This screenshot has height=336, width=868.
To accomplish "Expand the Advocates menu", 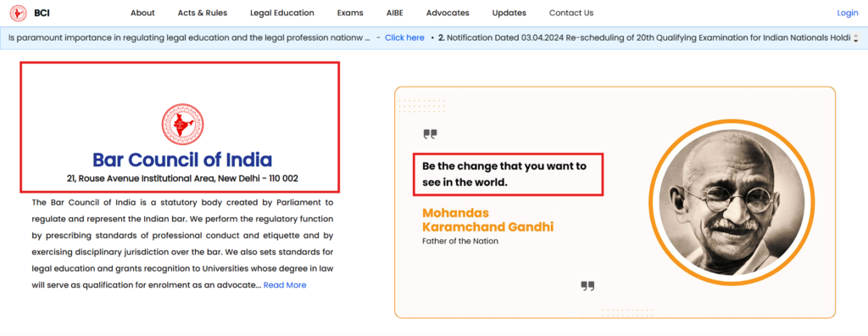I will (448, 13).
